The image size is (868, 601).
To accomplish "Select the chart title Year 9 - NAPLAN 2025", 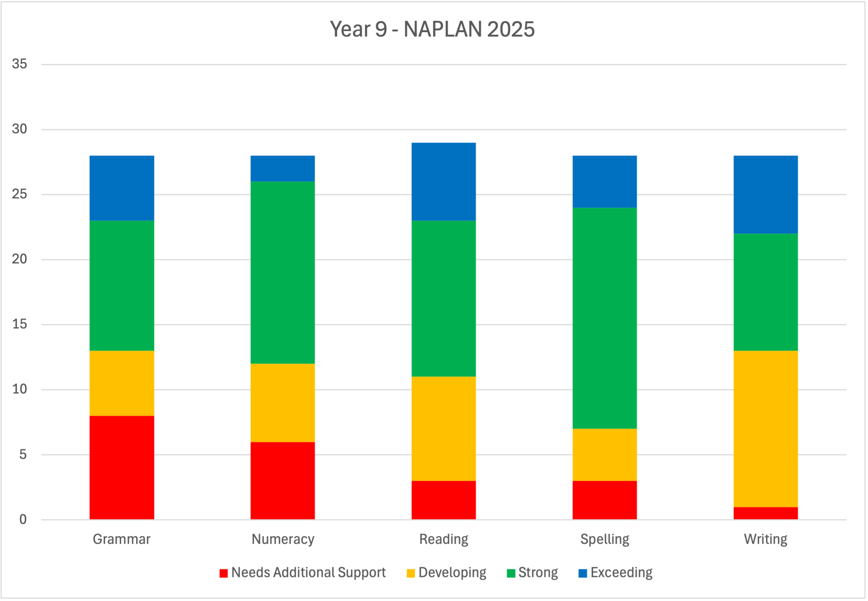I will pyautogui.click(x=432, y=29).
